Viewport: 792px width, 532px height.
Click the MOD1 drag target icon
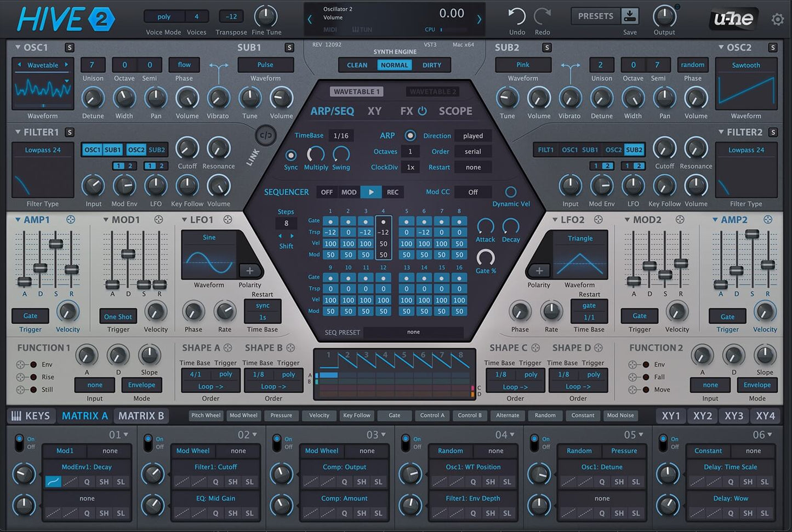point(158,220)
